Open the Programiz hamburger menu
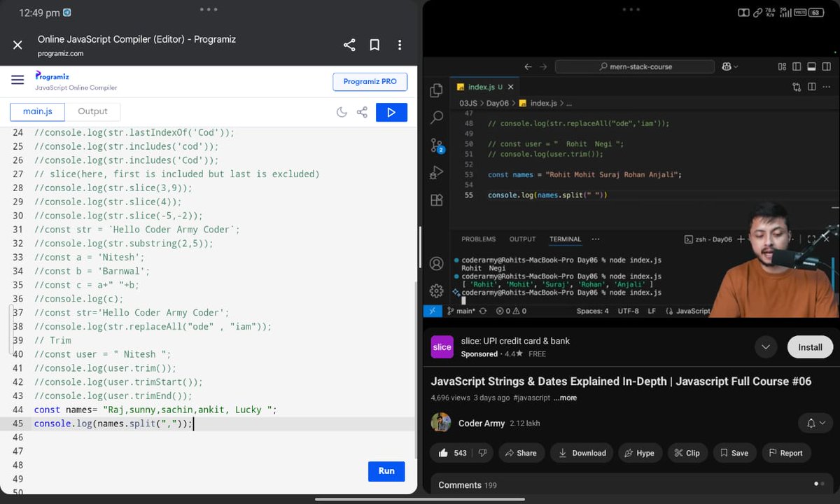 tap(17, 80)
